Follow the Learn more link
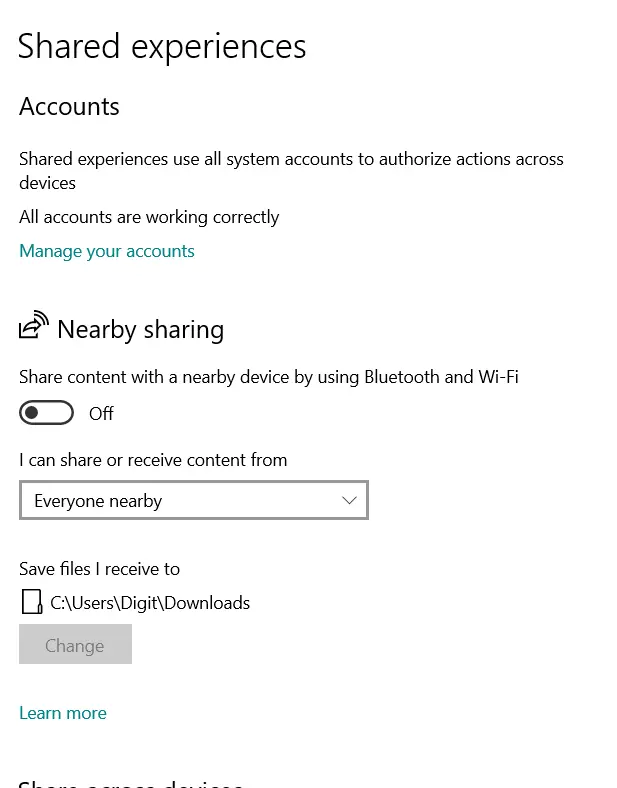Screen dimensions: 617x788 click(63, 713)
